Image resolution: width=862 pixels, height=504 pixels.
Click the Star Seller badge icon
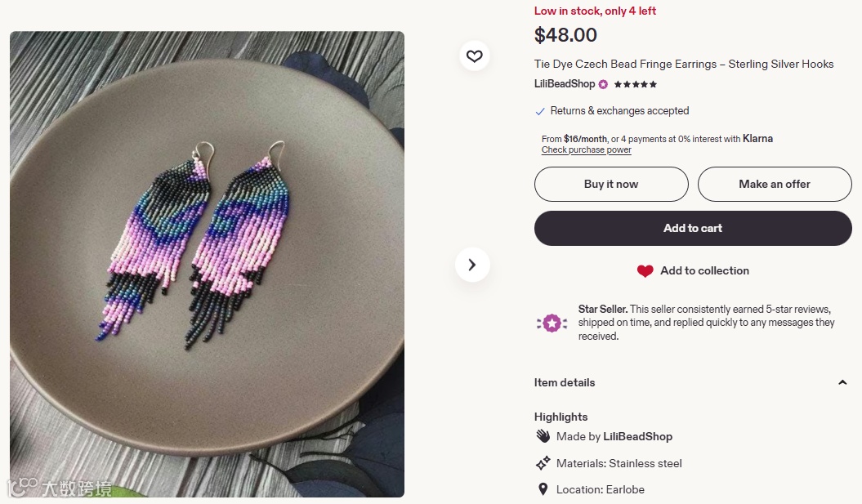552,323
